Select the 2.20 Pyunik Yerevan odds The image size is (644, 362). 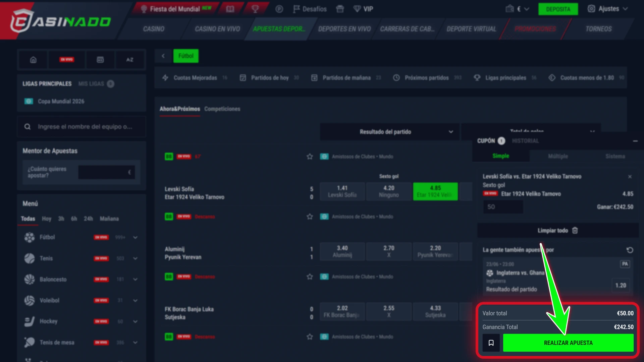click(435, 251)
